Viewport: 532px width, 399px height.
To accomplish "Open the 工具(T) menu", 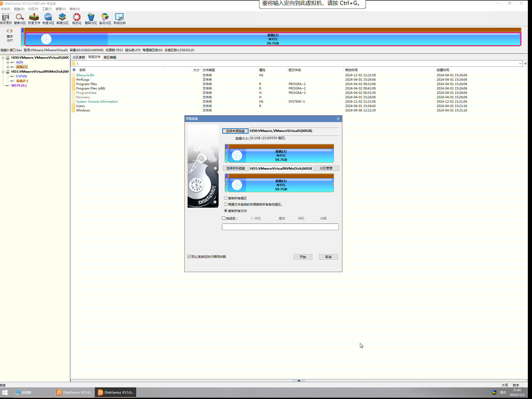I will [x=47, y=9].
